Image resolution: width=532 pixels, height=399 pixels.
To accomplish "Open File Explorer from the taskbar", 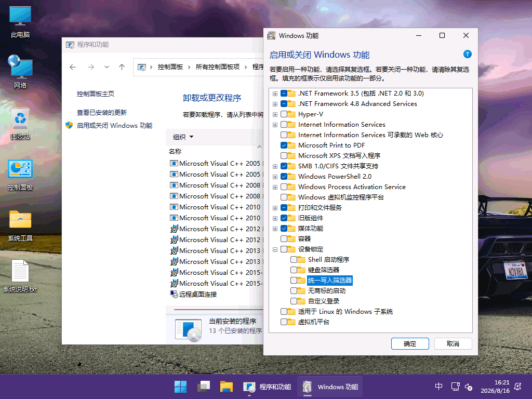I will click(227, 387).
